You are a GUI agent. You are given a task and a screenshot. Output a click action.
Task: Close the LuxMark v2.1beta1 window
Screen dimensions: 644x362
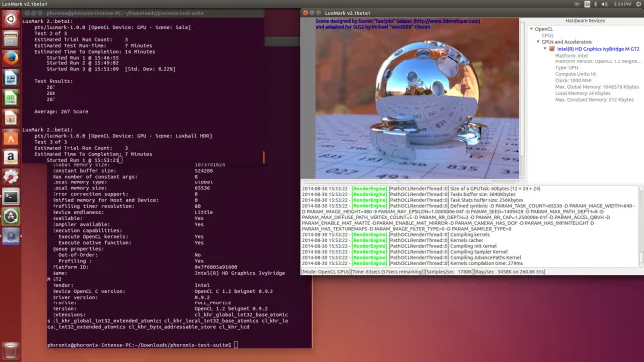305,13
